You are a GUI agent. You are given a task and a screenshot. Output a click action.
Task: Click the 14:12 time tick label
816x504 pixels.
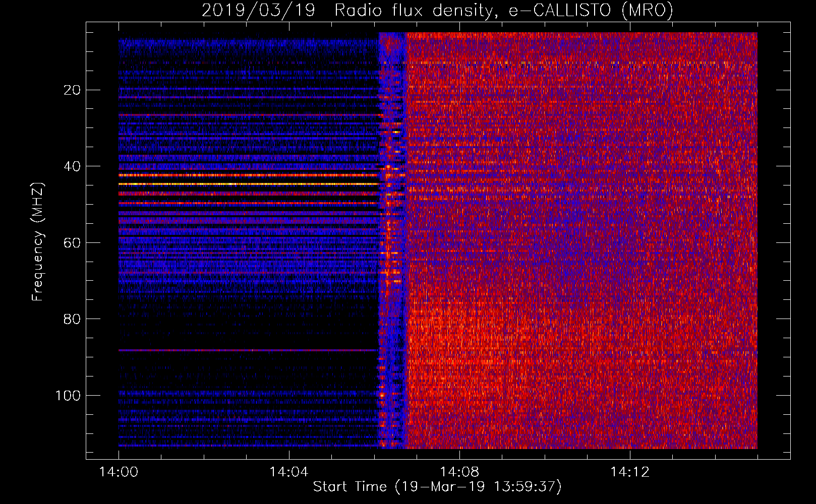pos(630,472)
